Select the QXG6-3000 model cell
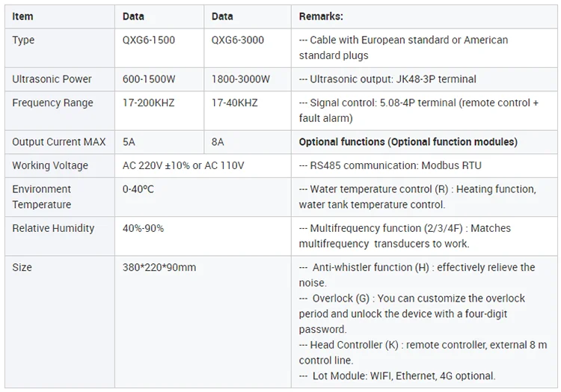 238,40
